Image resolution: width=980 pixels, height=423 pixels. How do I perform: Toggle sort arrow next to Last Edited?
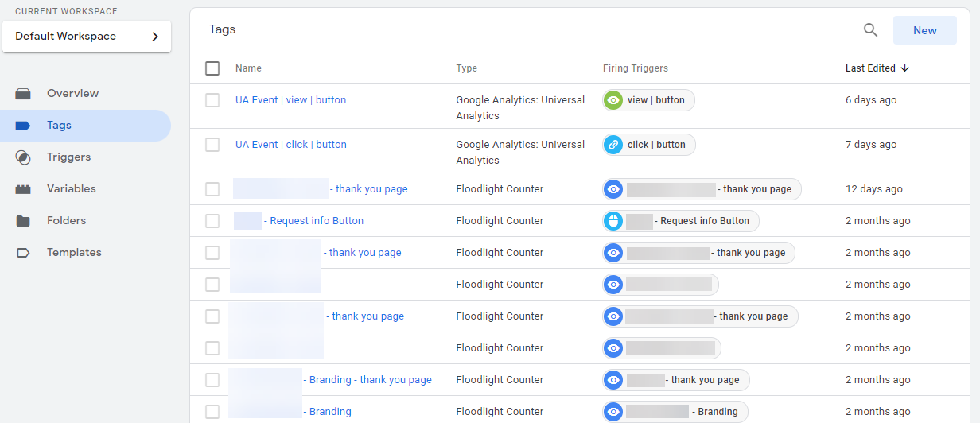905,68
